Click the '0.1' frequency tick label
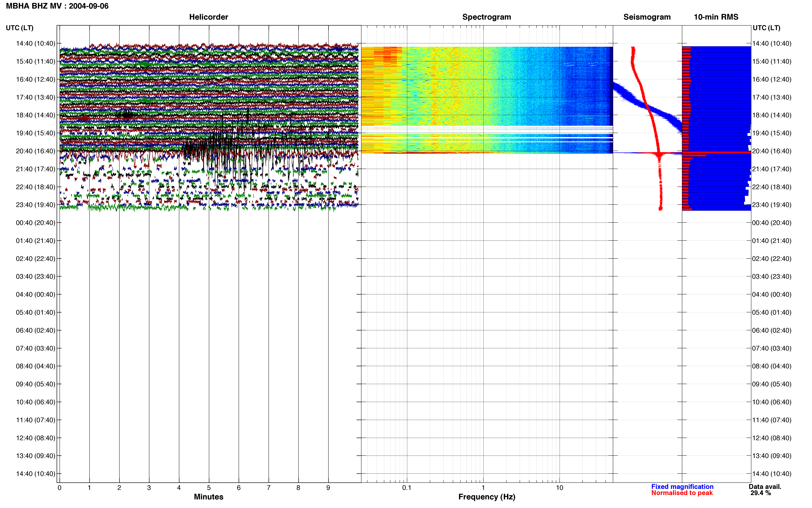812x508 pixels. [407, 487]
